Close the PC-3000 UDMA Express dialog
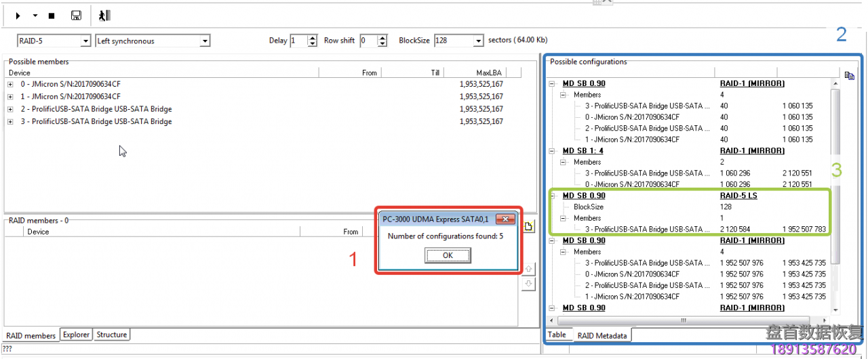The image size is (868, 359). pos(505,219)
